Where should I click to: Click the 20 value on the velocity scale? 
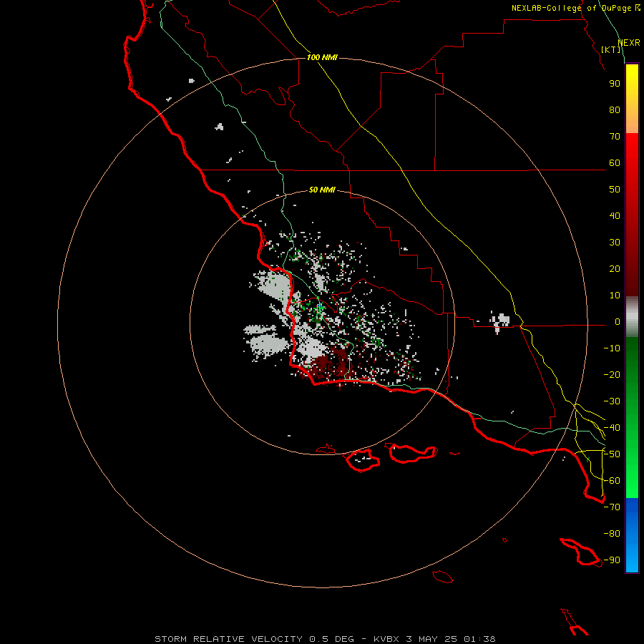point(615,269)
